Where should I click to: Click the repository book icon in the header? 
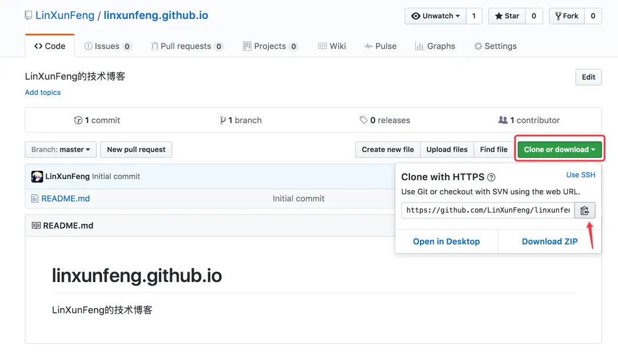[x=28, y=15]
